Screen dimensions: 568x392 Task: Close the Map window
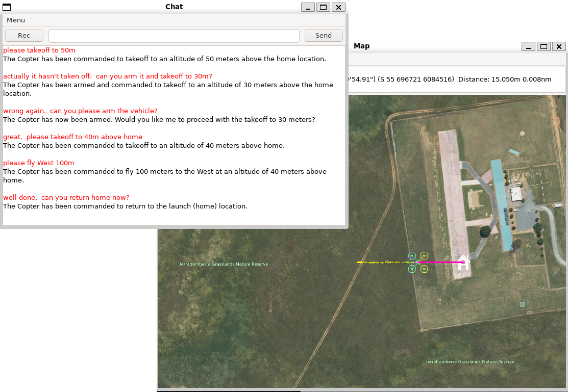(559, 46)
